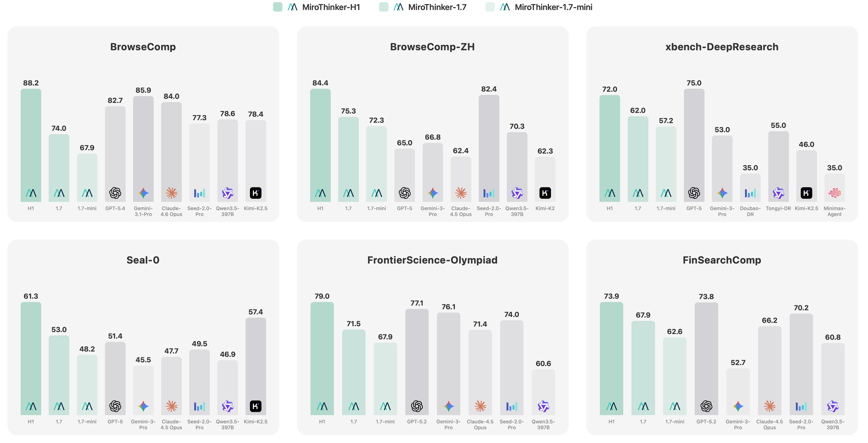Click the FinSearchComp chart title
868x443 pixels.
point(722,260)
